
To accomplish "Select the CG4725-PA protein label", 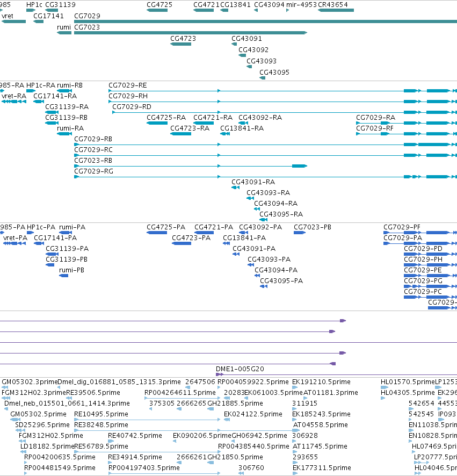I will click(166, 227).
